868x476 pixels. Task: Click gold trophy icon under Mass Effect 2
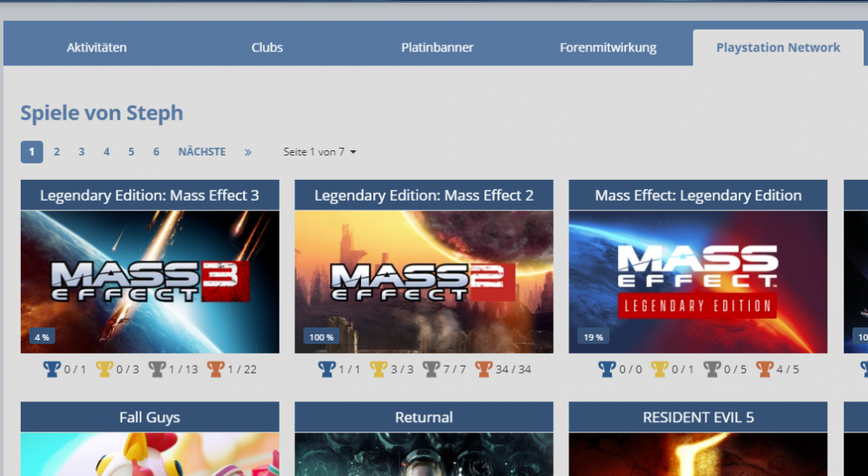378,369
